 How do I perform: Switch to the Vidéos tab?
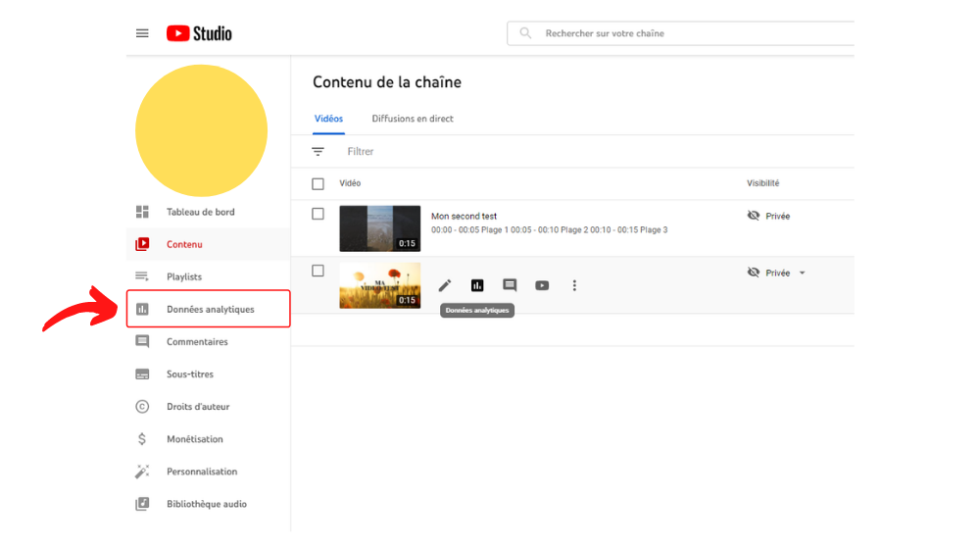328,119
